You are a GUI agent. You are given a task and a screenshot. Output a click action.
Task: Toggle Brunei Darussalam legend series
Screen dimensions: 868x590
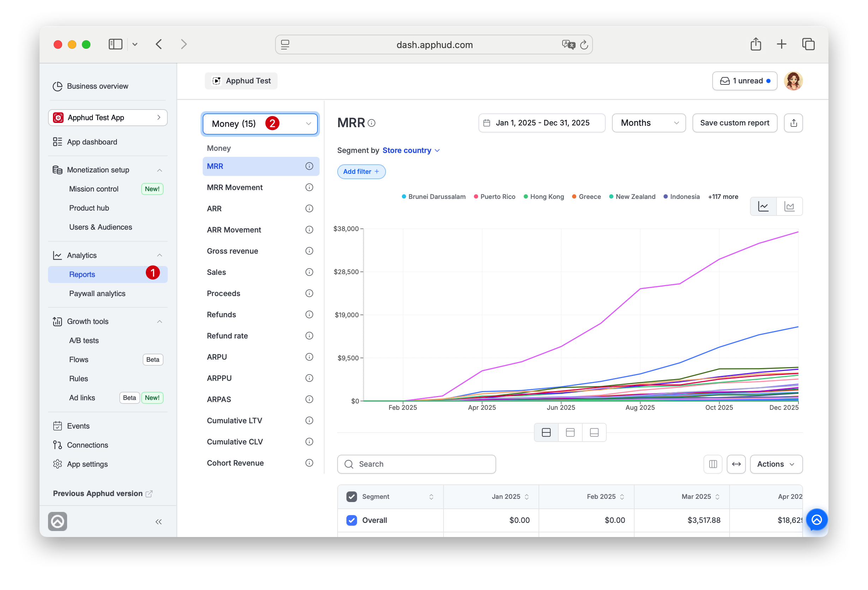(434, 196)
